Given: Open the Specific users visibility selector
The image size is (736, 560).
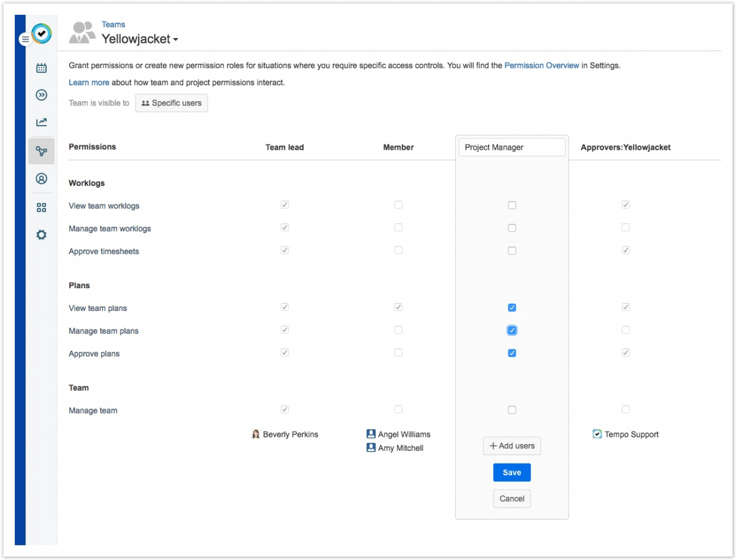Looking at the screenshot, I should pos(172,103).
